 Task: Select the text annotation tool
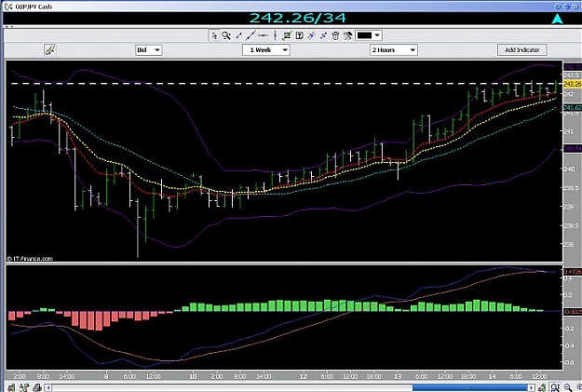[299, 35]
